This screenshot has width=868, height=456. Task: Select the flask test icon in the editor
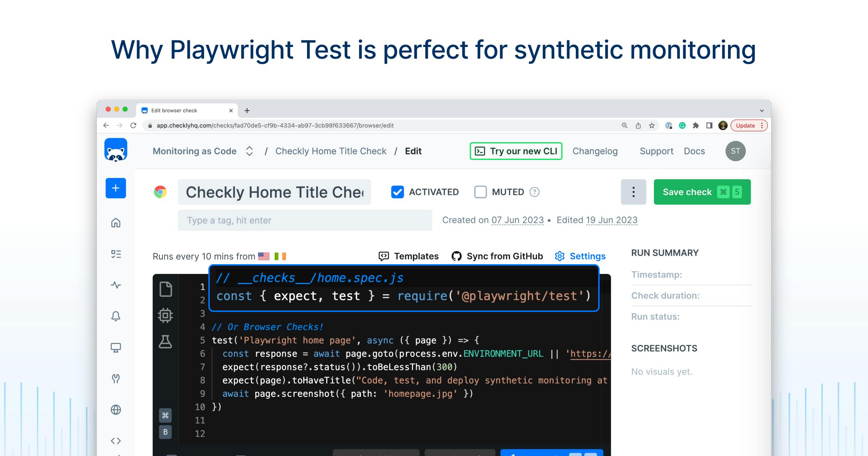point(165,341)
